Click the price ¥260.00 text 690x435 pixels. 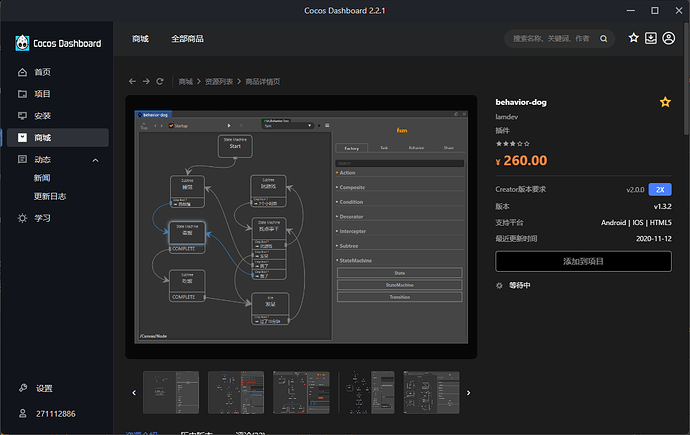point(521,161)
